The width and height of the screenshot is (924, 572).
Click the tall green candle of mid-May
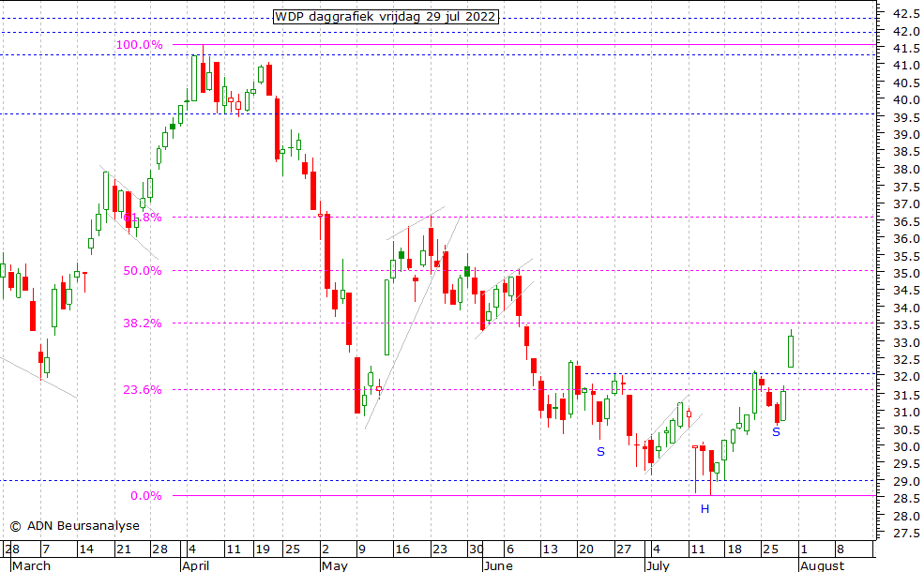click(x=387, y=317)
